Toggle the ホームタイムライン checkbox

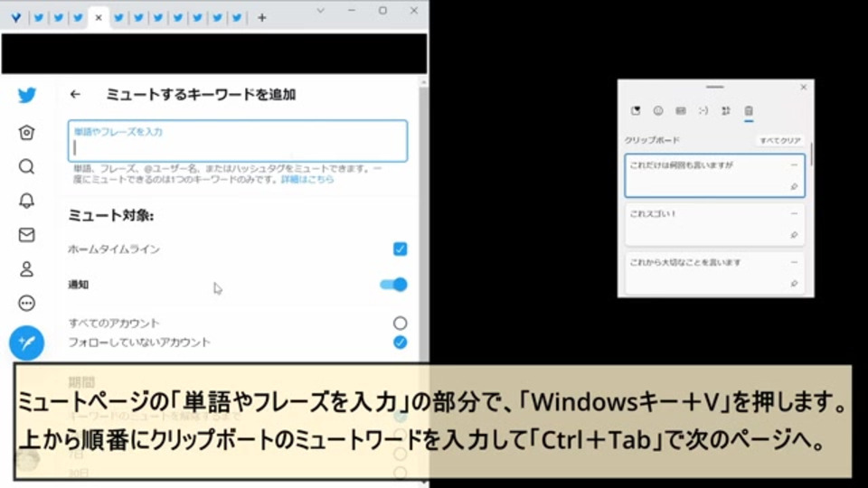(400, 249)
